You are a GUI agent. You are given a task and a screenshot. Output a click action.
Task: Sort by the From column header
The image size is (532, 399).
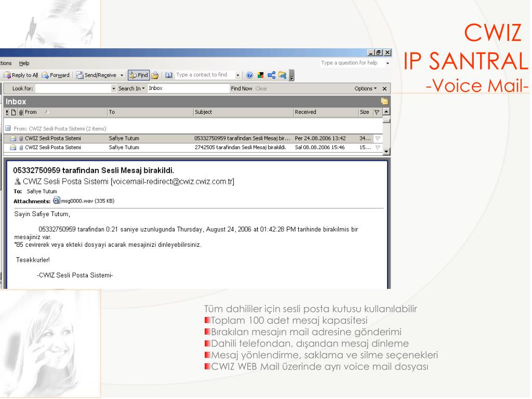pyautogui.click(x=65, y=112)
